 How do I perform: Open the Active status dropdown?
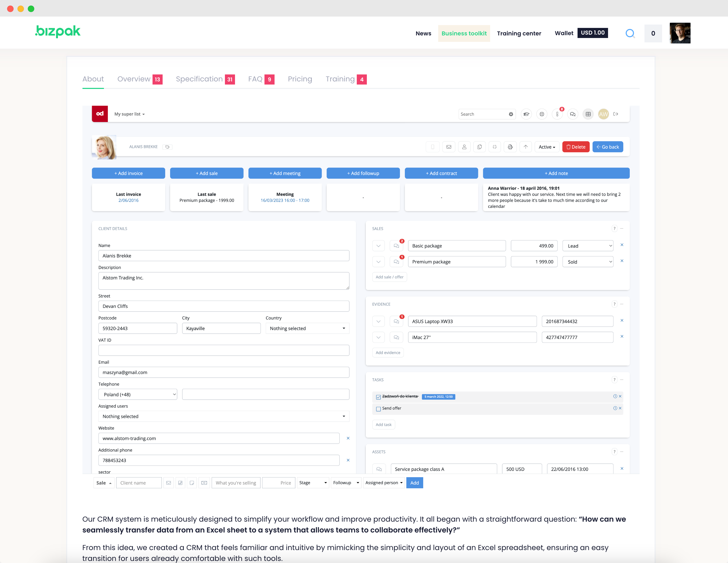(547, 147)
